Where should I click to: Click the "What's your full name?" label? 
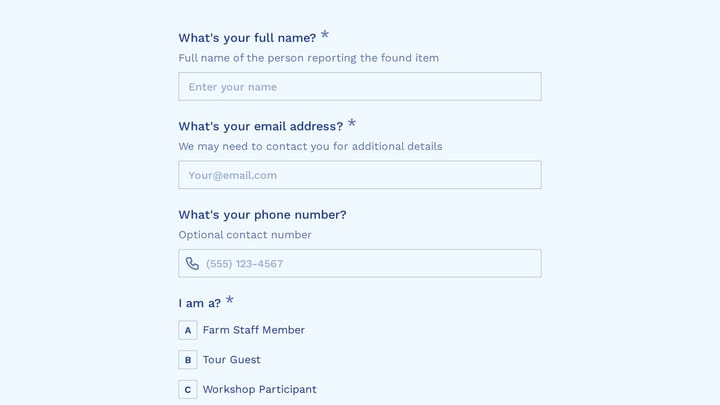point(247,38)
